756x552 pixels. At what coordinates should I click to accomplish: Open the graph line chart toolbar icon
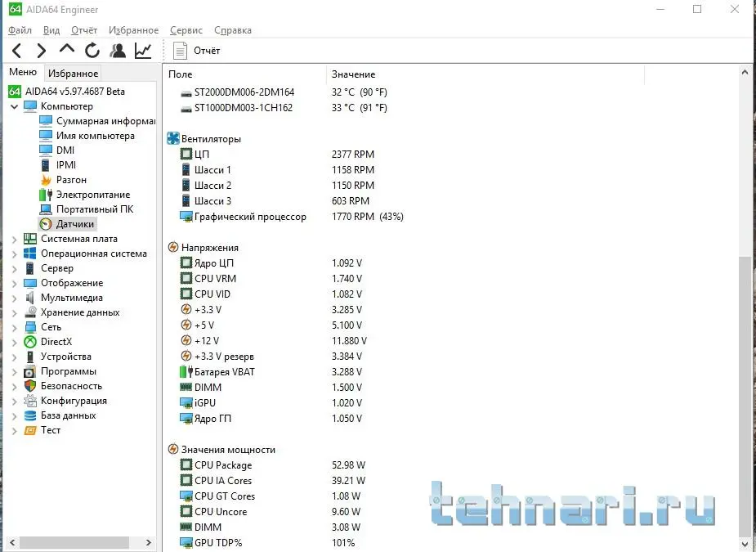[143, 50]
